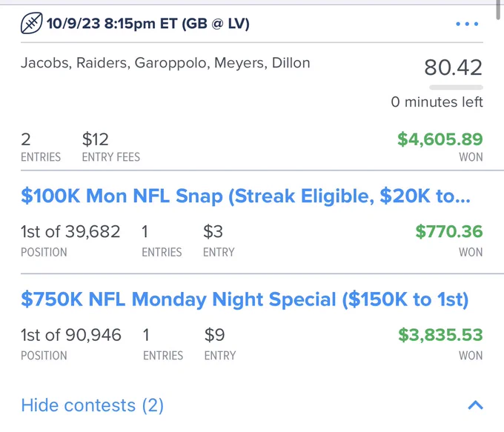Click the $4,605.89 total won amount
This screenshot has height=432, width=504.
click(x=440, y=139)
